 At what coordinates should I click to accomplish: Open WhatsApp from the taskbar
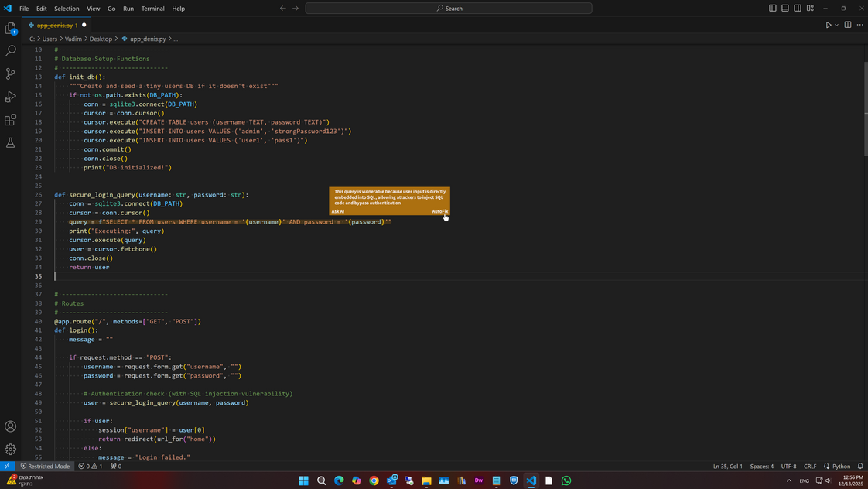[x=566, y=480]
